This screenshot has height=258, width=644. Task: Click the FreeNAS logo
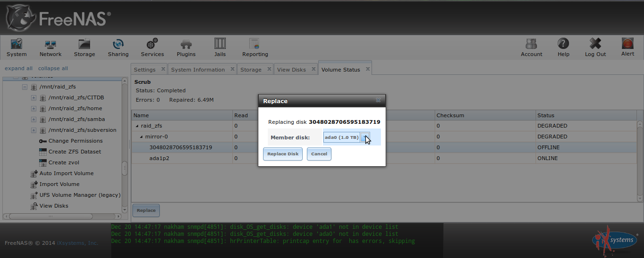58,17
